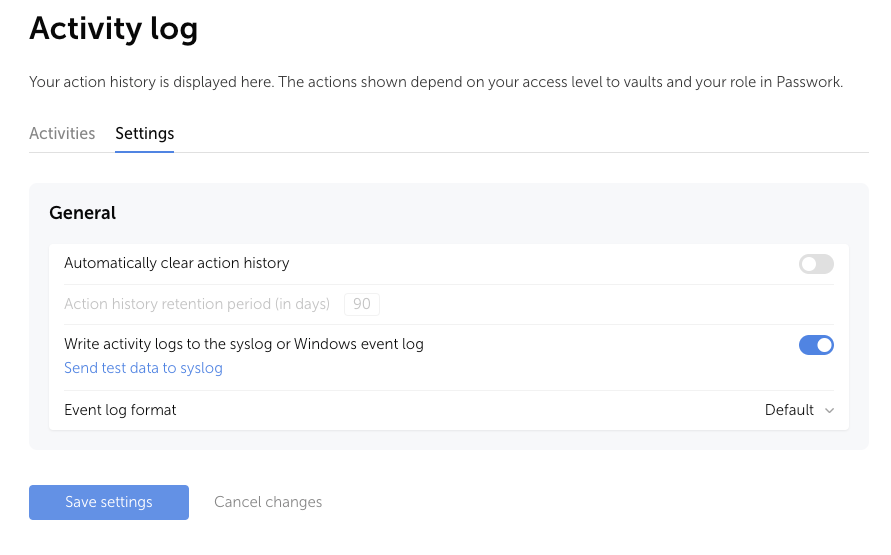891x555 pixels.
Task: Click the General section heading
Action: pyautogui.click(x=82, y=213)
